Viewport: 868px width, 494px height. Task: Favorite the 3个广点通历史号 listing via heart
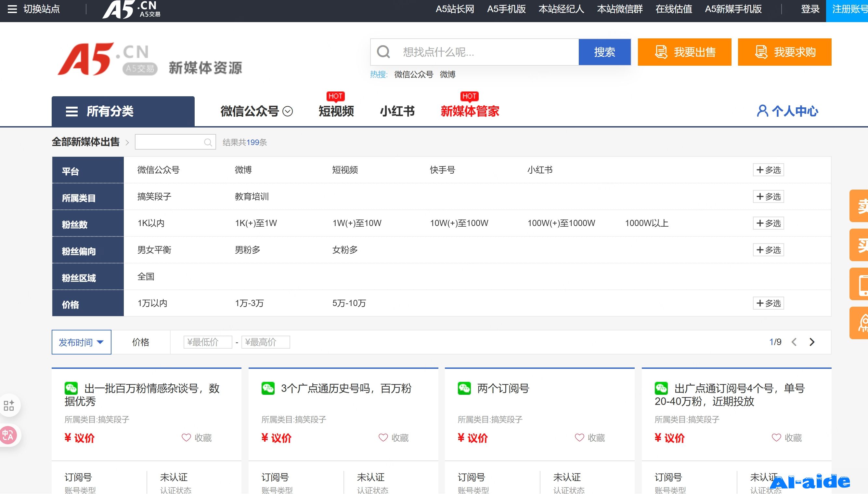[x=383, y=438]
